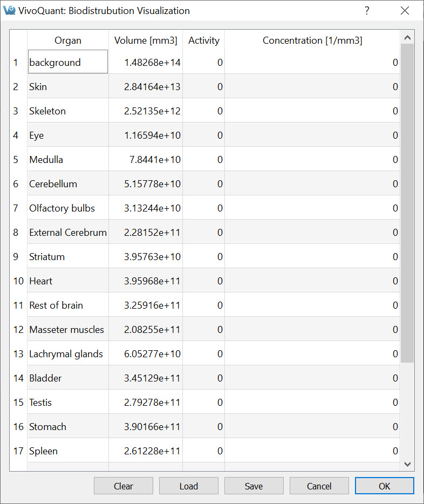This screenshot has width=424, height=504.
Task: Click the scrollbar up arrow
Action: tap(407, 38)
